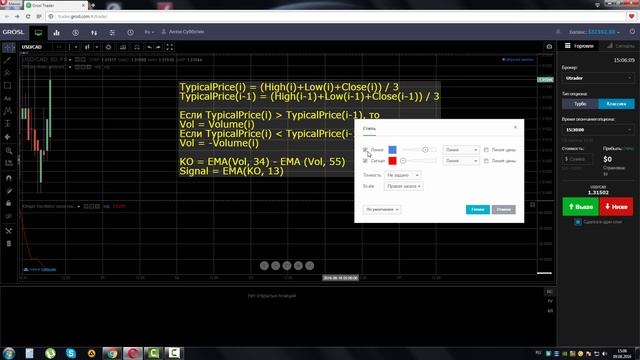
Task: Open line style dropdown for red Signal line
Action: [x=461, y=161]
